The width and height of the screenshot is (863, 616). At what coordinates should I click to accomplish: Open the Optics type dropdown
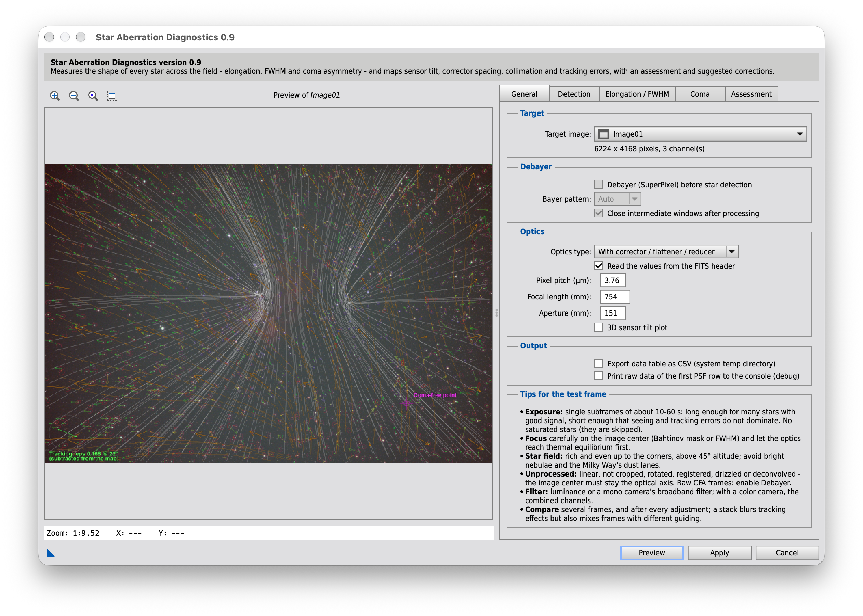point(666,252)
